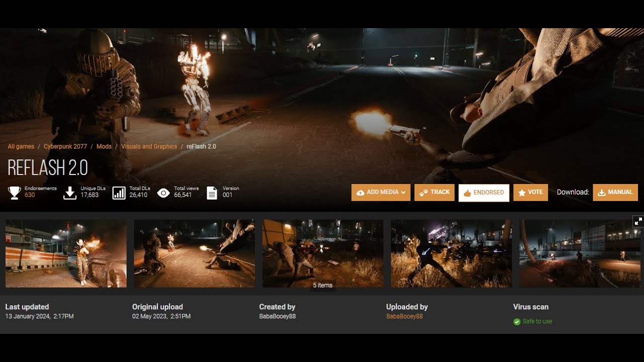Click the green Safe to use checkmark icon
644x362 pixels.
coord(517,322)
